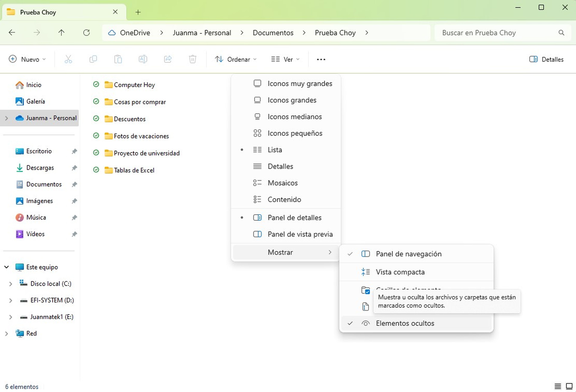The height and width of the screenshot is (392, 576).
Task: Enable Panel de vista previa
Action: [286, 234]
